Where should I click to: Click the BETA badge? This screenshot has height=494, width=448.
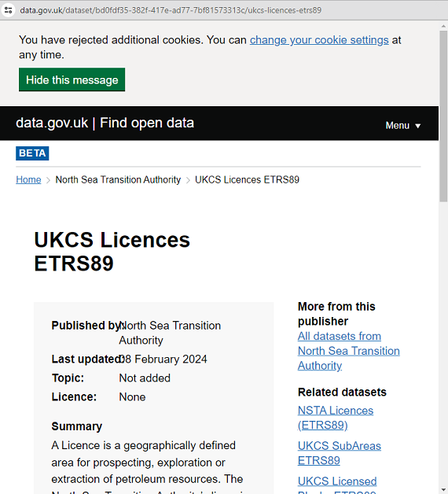coord(32,153)
